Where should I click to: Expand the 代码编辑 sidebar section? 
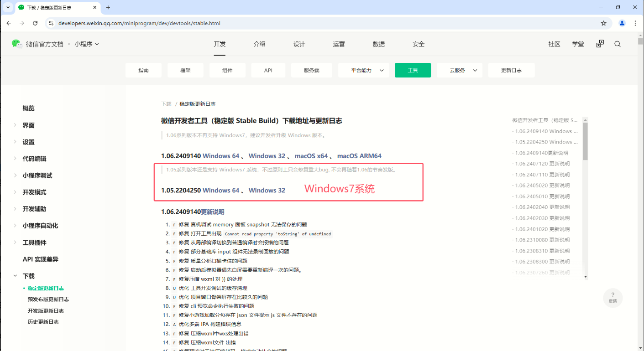[x=34, y=159]
